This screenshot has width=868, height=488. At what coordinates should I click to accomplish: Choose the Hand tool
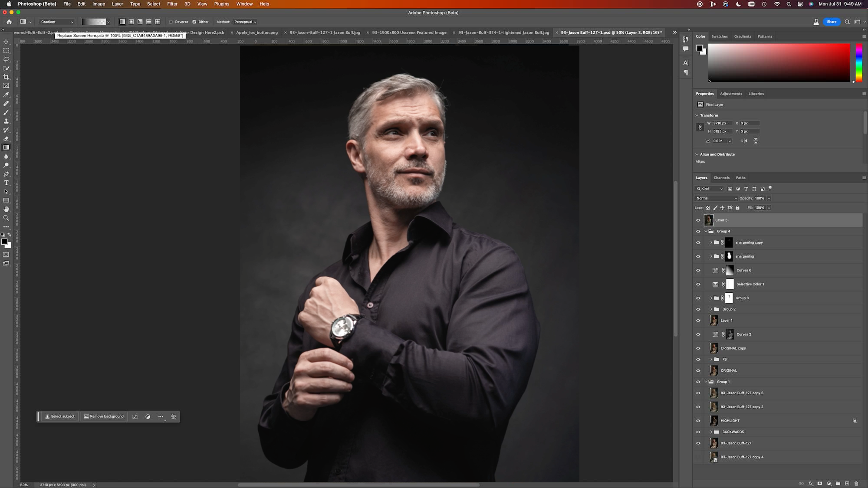click(x=6, y=209)
